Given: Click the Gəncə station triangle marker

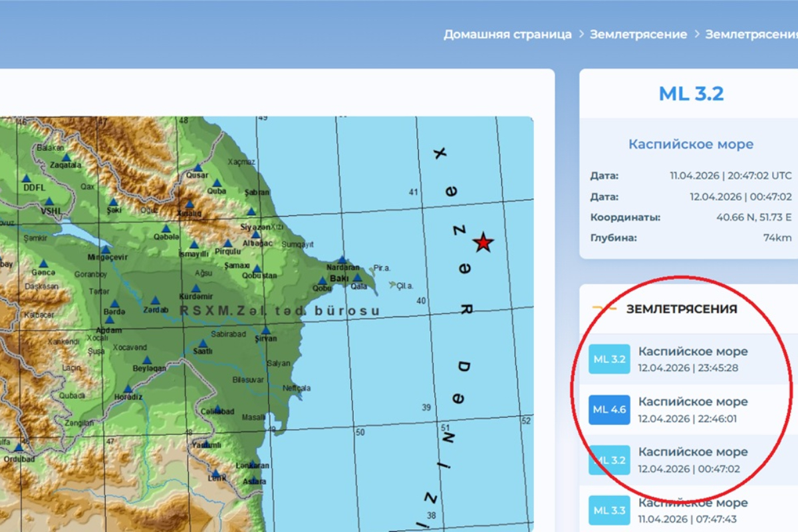Looking at the screenshot, I should pos(43,264).
